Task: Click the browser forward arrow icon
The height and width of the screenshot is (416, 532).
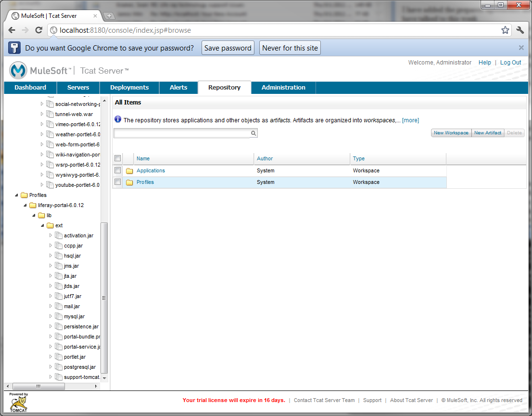Action: (x=25, y=30)
